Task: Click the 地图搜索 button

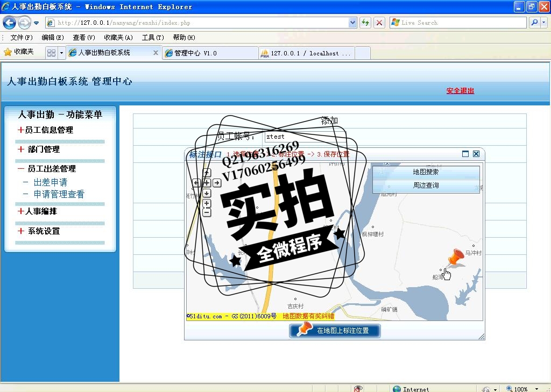Action: (x=426, y=172)
